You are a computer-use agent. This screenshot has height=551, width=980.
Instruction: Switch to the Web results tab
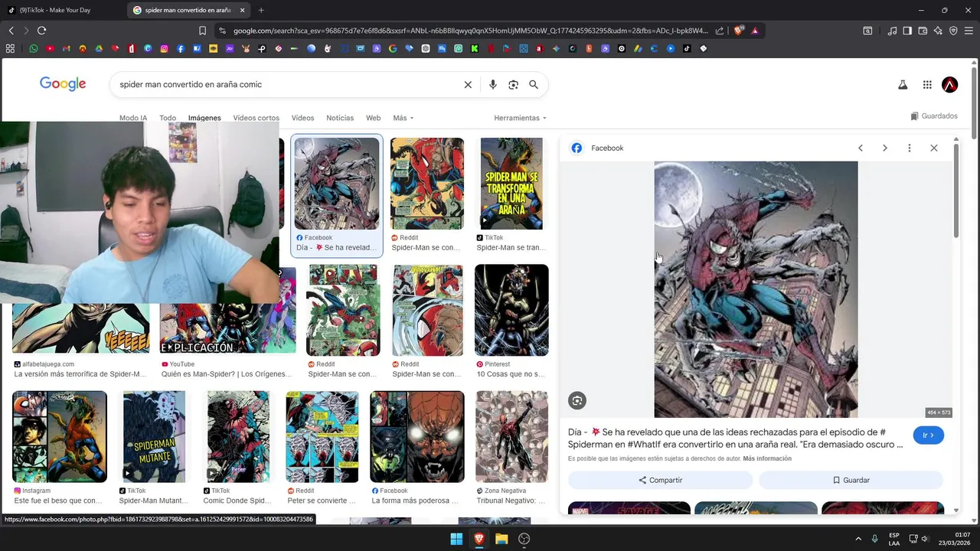pyautogui.click(x=373, y=118)
